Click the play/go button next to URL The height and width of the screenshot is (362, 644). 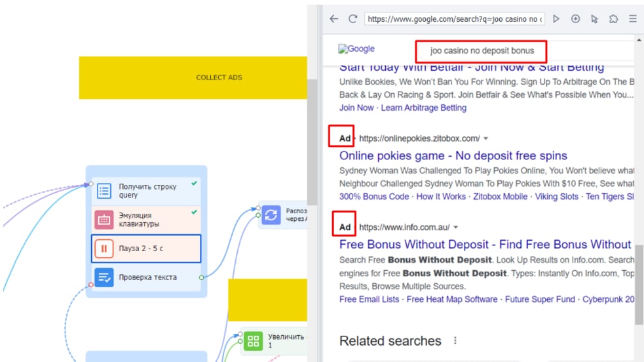(x=556, y=19)
